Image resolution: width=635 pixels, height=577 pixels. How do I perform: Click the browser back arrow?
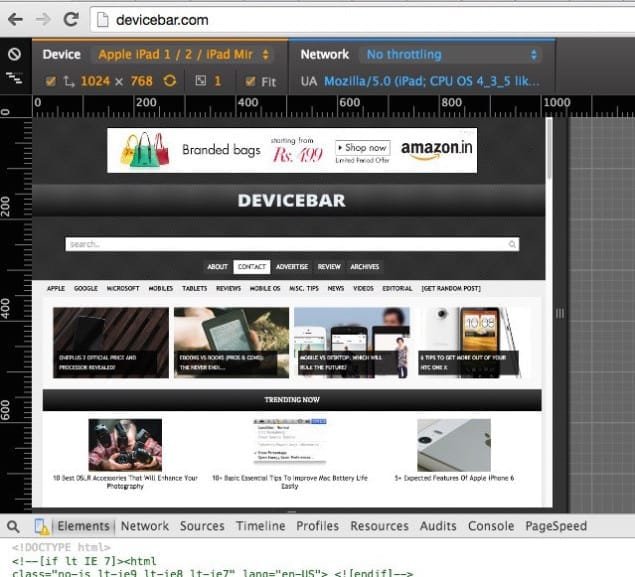15,19
